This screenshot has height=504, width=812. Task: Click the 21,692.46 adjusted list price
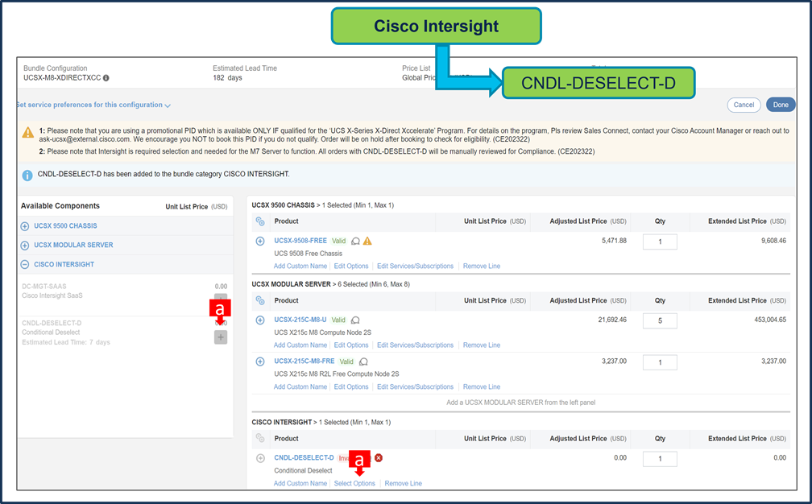point(612,320)
